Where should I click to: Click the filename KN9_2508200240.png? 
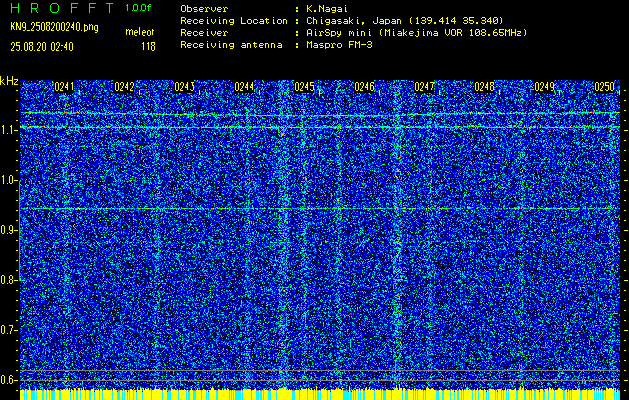54,27
